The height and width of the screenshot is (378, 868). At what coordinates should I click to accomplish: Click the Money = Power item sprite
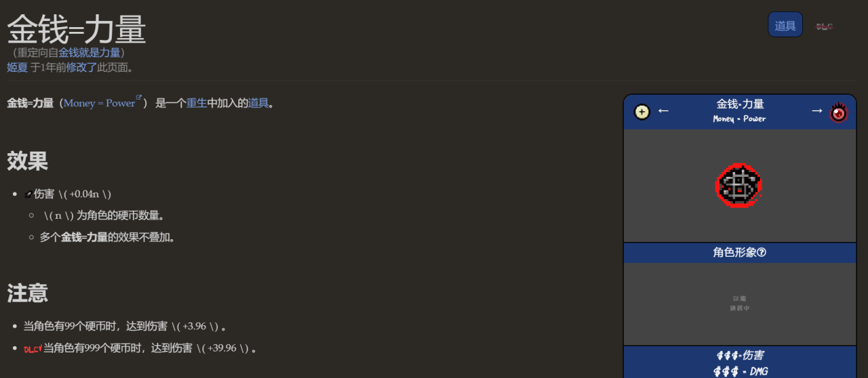[x=739, y=186]
